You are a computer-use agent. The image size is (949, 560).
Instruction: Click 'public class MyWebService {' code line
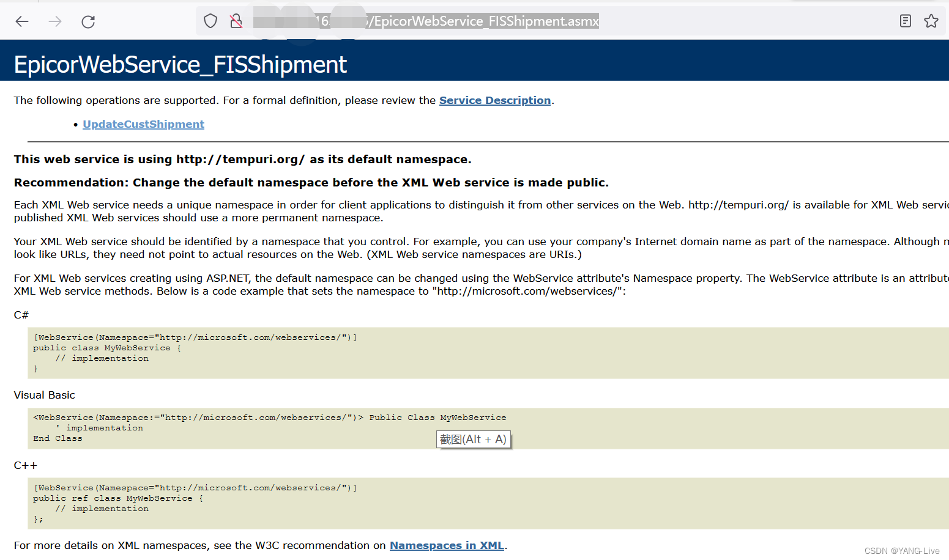click(x=107, y=348)
